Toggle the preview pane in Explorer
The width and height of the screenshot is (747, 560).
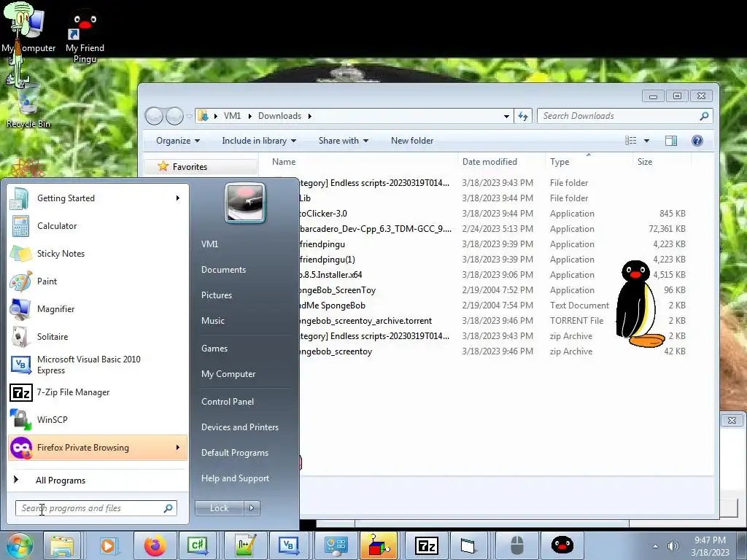pos(671,141)
